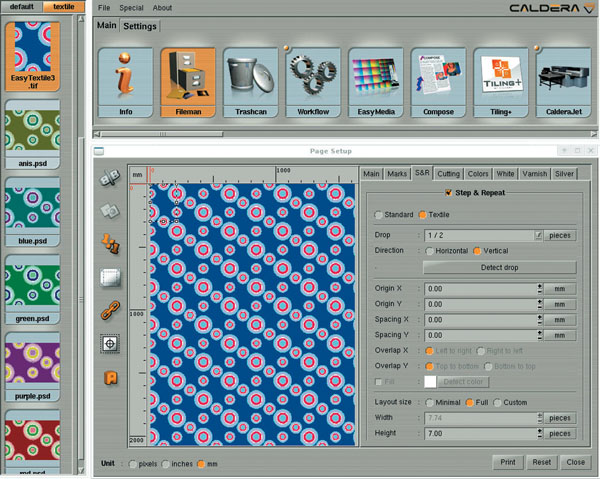Click Origin X spinner arrows
The height and width of the screenshot is (479, 600).
coord(540,289)
